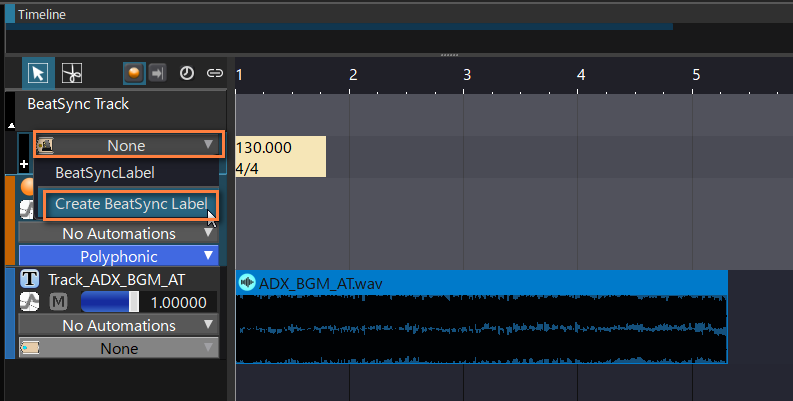This screenshot has height=401, width=793.
Task: Click the chain link icon
Action: click(214, 73)
